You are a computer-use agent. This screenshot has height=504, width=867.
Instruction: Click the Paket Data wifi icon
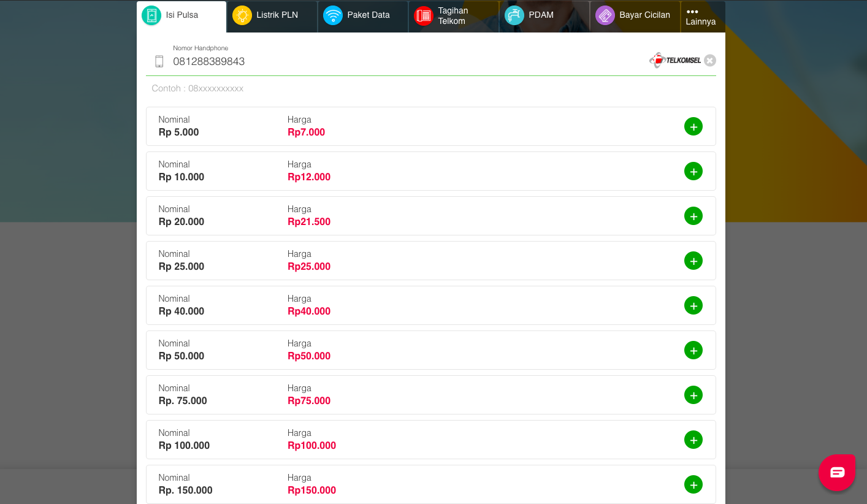333,15
